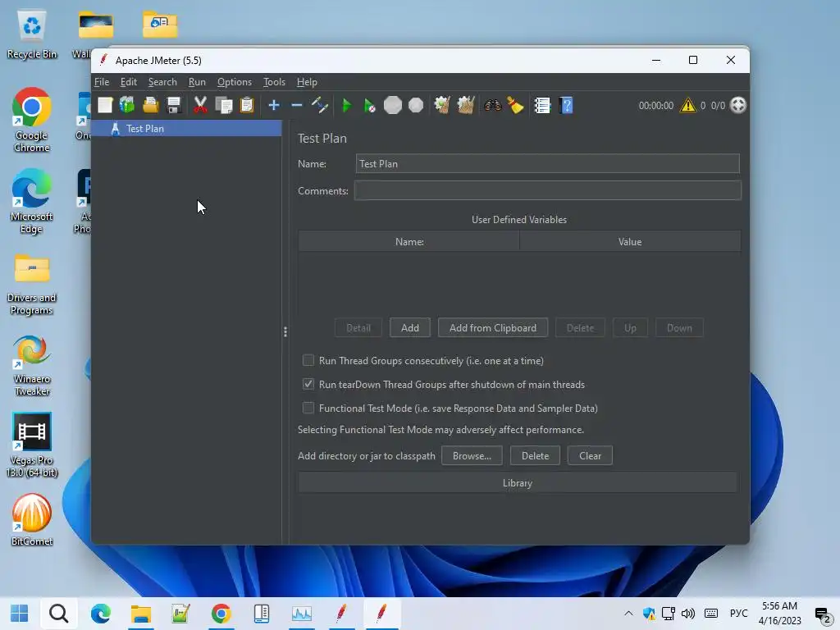Click the Stop test icon
Screen dimensions: 840x630
pyautogui.click(x=393, y=105)
